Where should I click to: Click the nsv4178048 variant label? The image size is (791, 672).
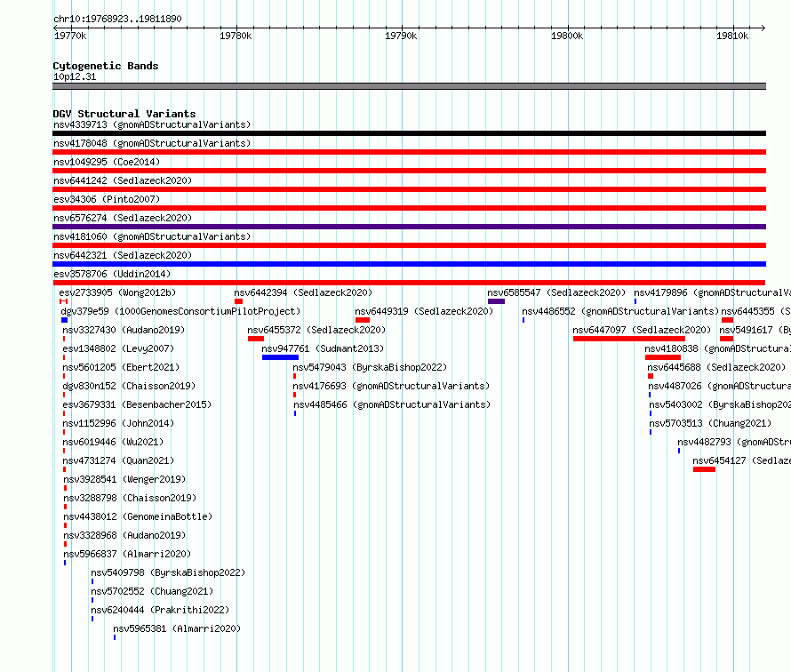click(x=152, y=143)
